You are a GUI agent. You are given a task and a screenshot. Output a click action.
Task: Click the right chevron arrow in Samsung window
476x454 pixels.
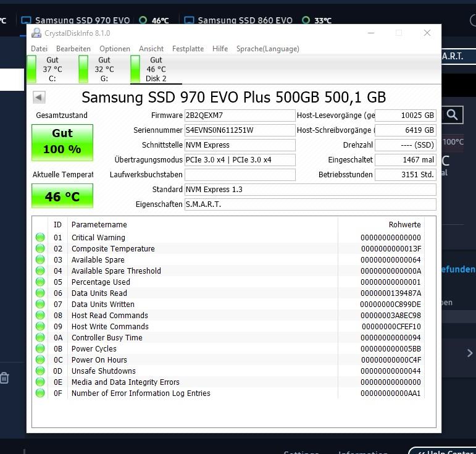click(470, 353)
